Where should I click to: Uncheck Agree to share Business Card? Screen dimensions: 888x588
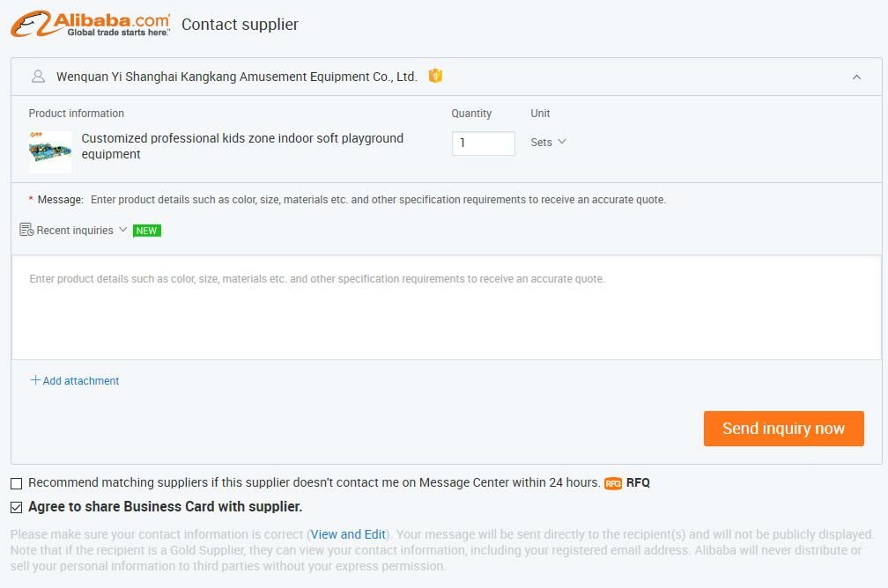pyautogui.click(x=17, y=507)
